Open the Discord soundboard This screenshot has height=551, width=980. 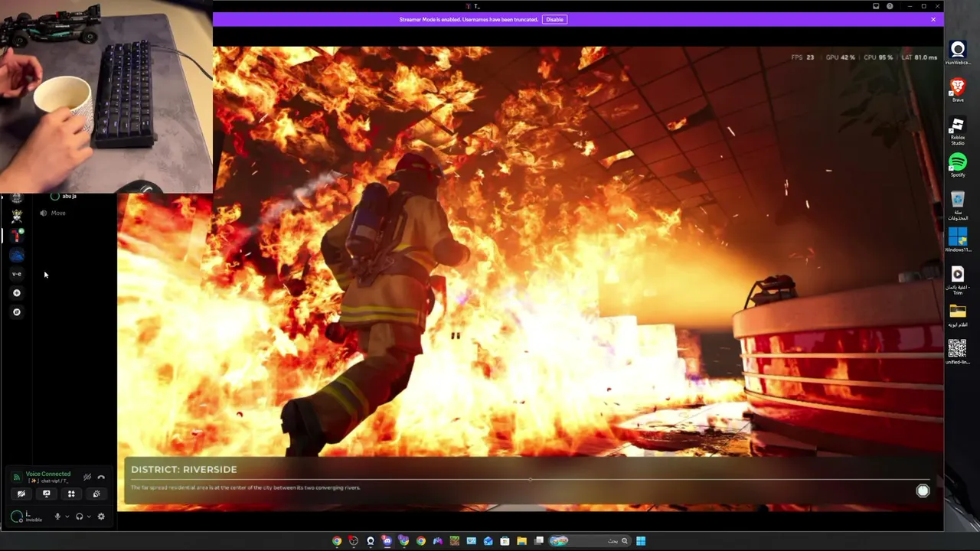(x=96, y=494)
